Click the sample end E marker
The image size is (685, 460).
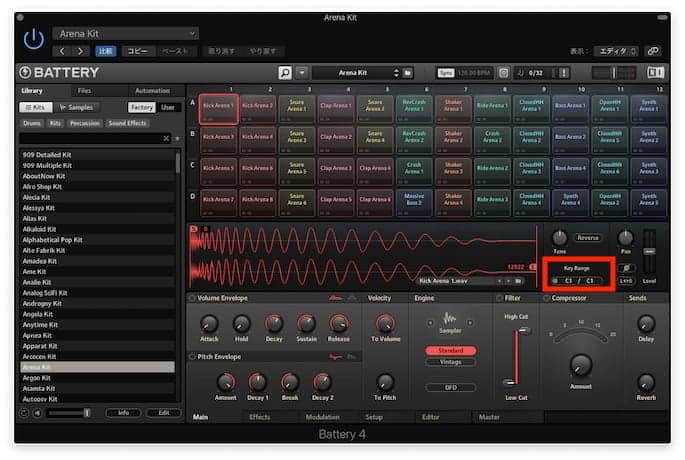[533, 266]
